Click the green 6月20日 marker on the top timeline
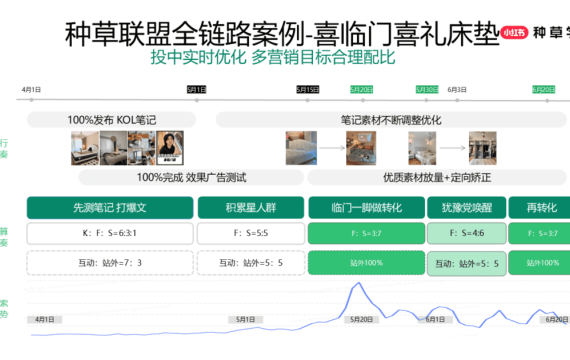Screen dimensions: 570x360 point(543,89)
